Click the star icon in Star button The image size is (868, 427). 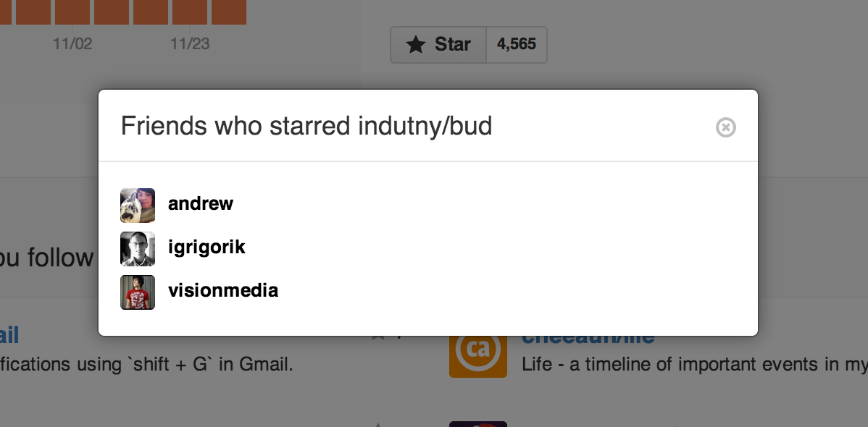click(415, 45)
